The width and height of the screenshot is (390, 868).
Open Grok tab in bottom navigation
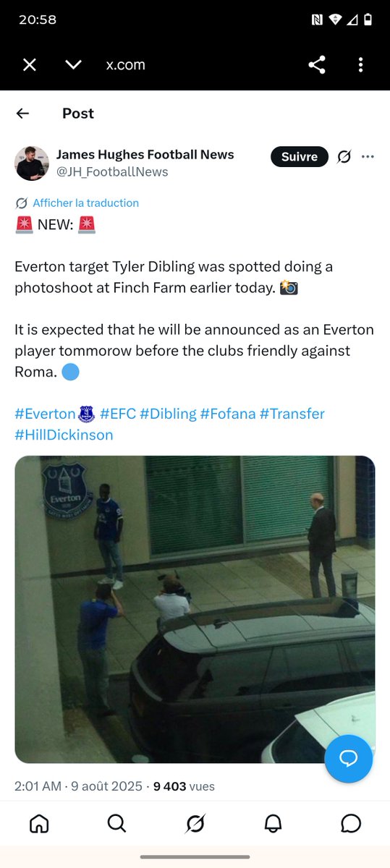[x=195, y=823]
